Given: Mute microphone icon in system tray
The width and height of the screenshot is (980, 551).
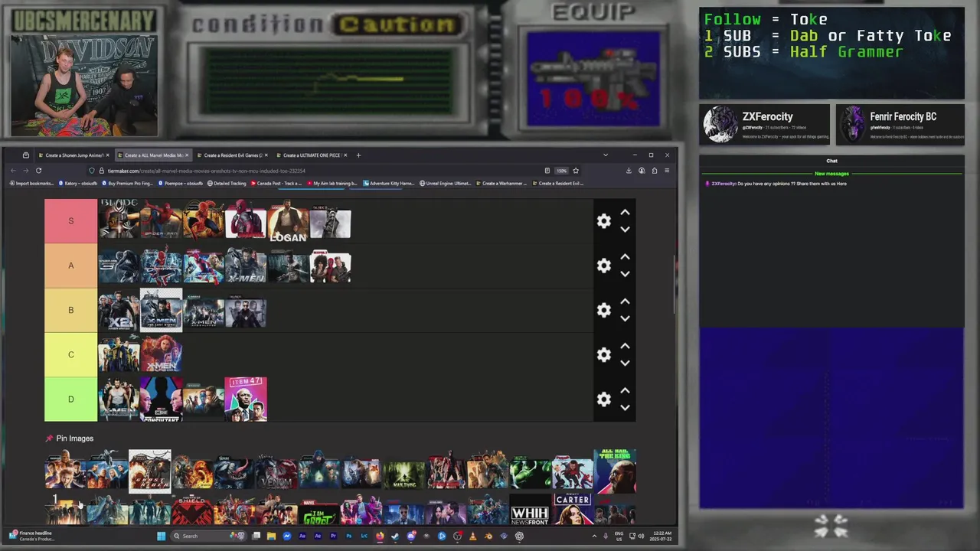Looking at the screenshot, I should 606,536.
